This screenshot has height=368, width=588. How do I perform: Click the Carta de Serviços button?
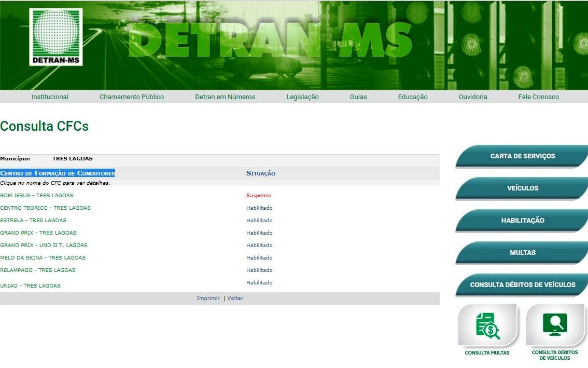522,156
